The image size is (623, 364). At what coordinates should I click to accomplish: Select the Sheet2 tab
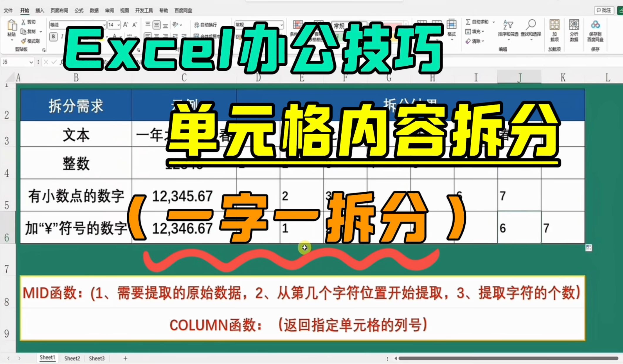[x=72, y=358]
